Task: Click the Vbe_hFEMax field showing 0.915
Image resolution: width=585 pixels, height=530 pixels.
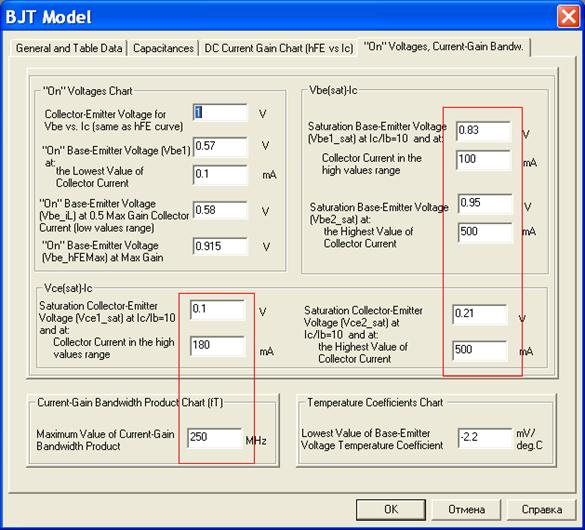Action: click(x=220, y=246)
